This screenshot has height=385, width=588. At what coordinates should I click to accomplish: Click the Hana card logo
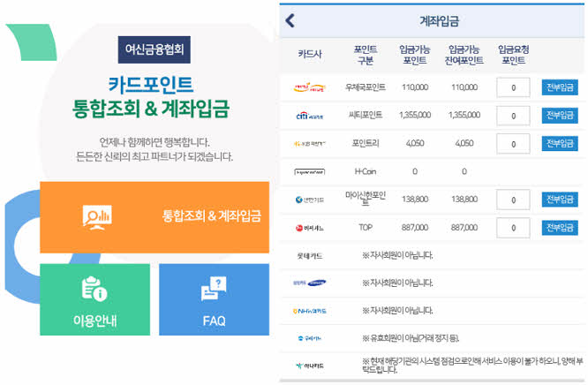point(309,366)
